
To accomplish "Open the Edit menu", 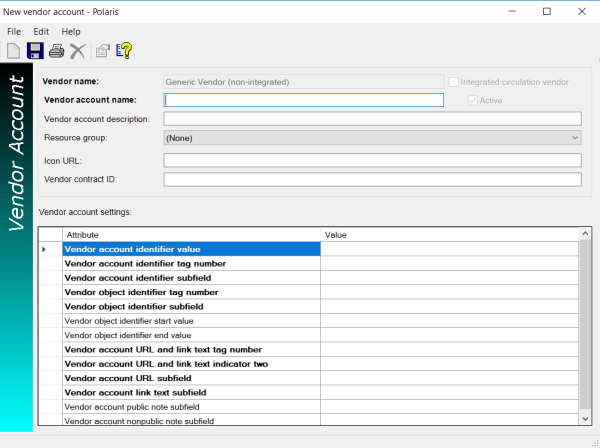I will point(41,32).
